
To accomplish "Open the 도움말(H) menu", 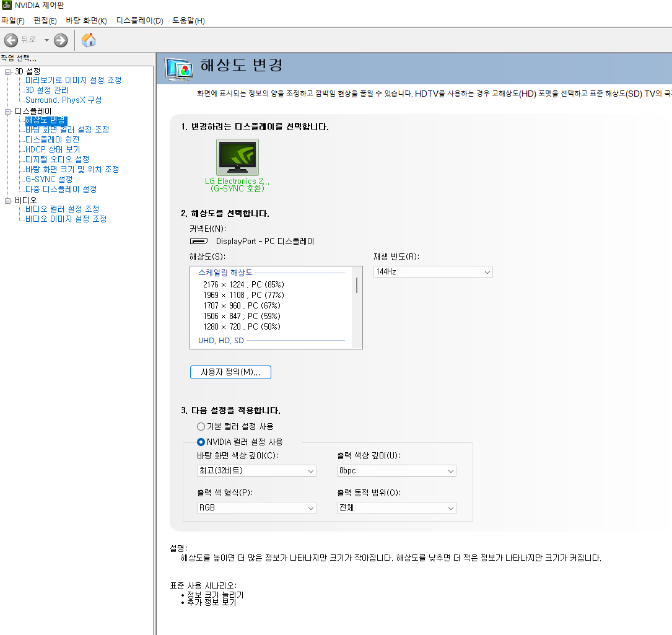I will (188, 20).
